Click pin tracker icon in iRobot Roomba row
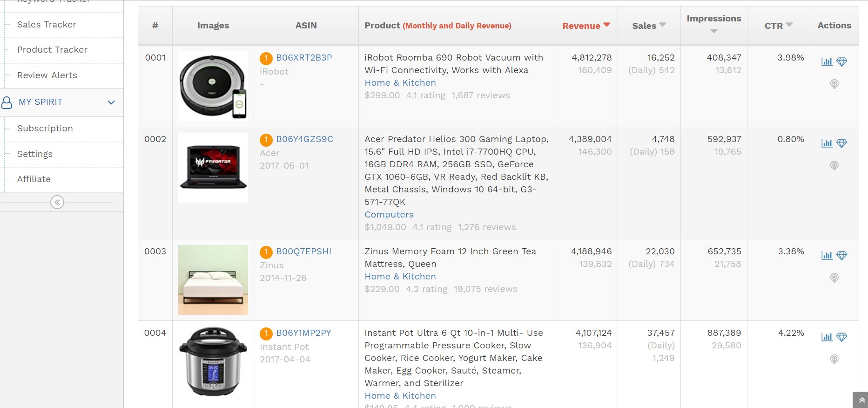This screenshot has width=868, height=408. [x=834, y=84]
